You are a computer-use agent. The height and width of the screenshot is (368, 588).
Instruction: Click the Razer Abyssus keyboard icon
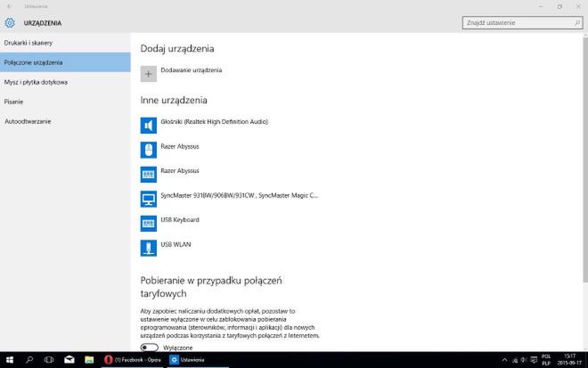coord(149,175)
